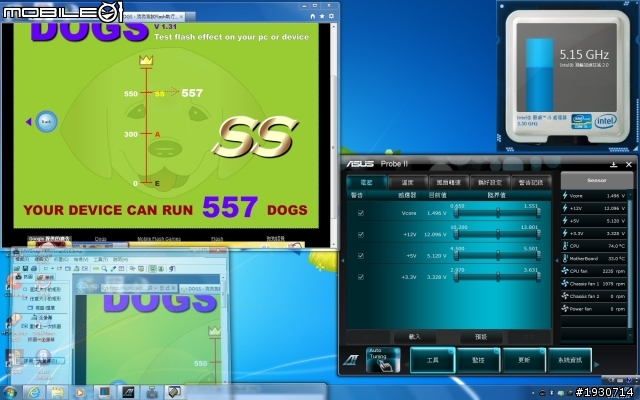The height and width of the screenshot is (400, 640).
Task: Open 更新 (Update) in the AI Suite bar
Action: (524, 360)
